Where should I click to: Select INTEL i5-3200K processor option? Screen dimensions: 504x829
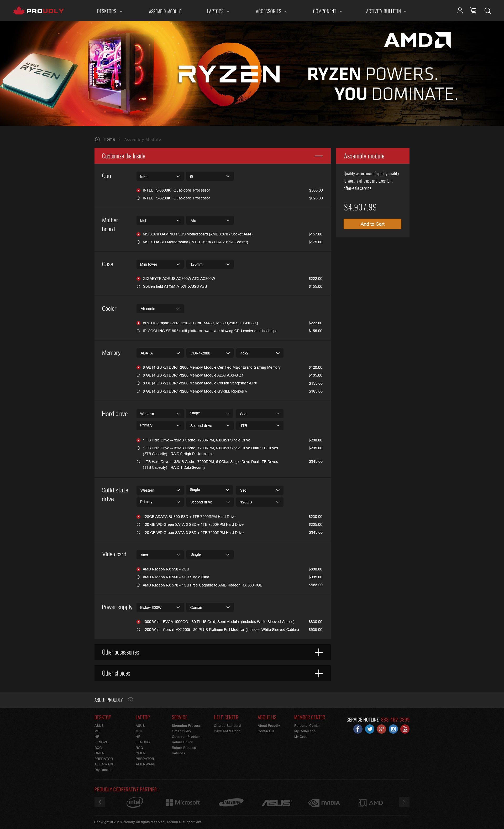pyautogui.click(x=138, y=198)
